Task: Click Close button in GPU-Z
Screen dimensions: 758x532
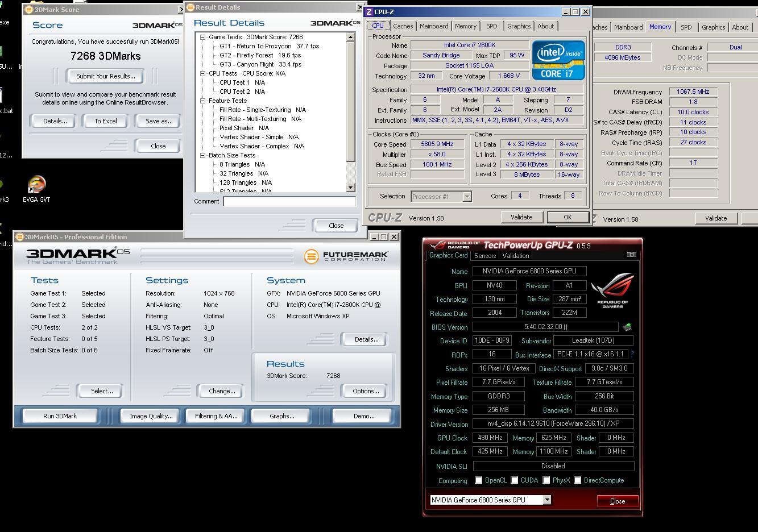Action: (618, 501)
